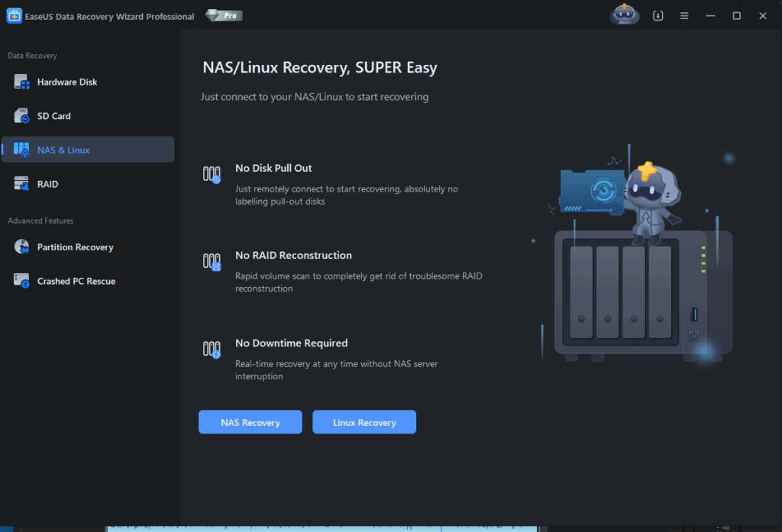Image resolution: width=782 pixels, height=532 pixels.
Task: Open Crashed PC Rescue
Action: [88, 281]
